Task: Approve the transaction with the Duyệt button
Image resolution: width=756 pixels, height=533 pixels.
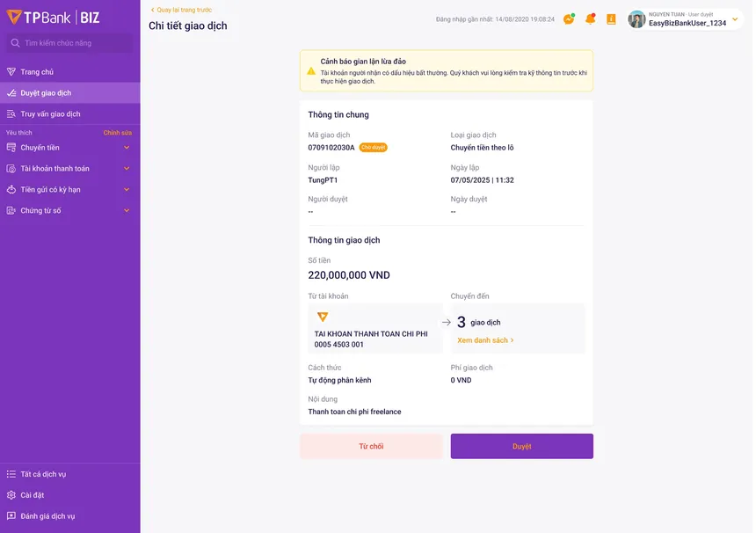Action: [521, 446]
